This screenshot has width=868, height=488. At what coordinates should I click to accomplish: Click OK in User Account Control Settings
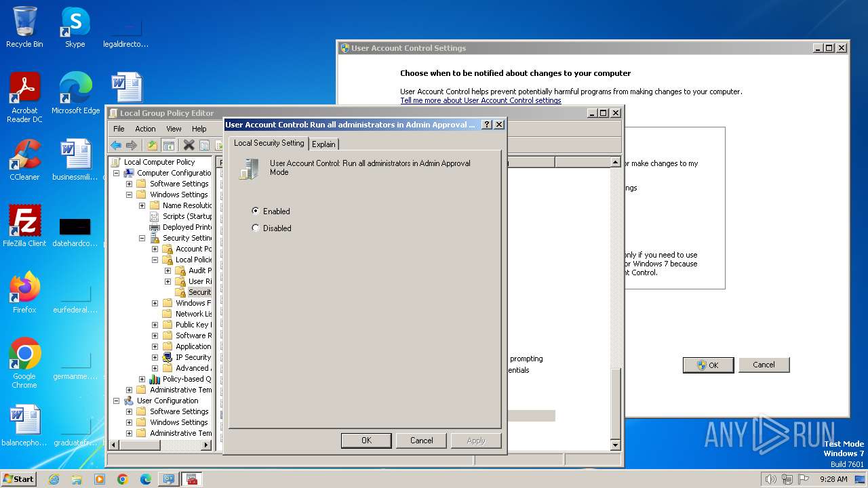(708, 365)
